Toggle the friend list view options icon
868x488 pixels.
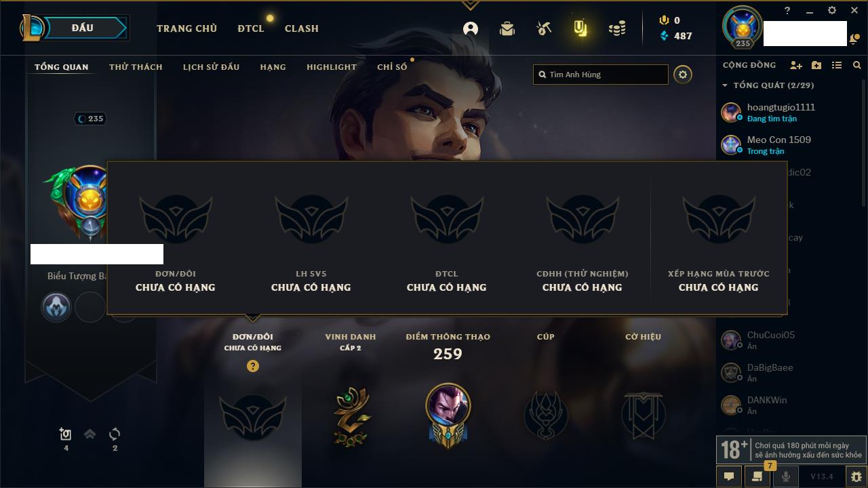837,65
